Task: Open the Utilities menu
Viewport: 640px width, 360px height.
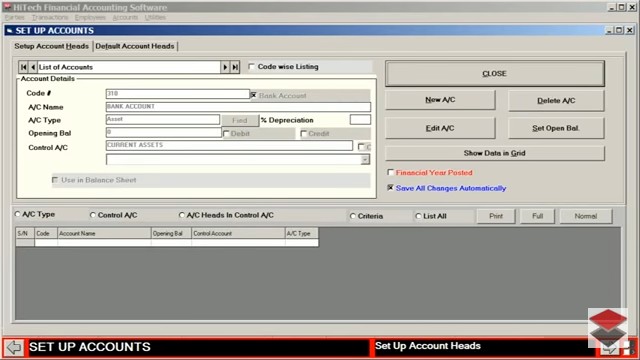Action: click(x=155, y=17)
